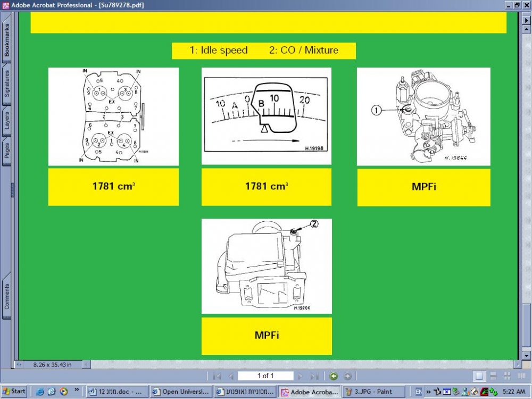
Task: Expand hidden system tray icons chevron
Action: (428, 392)
